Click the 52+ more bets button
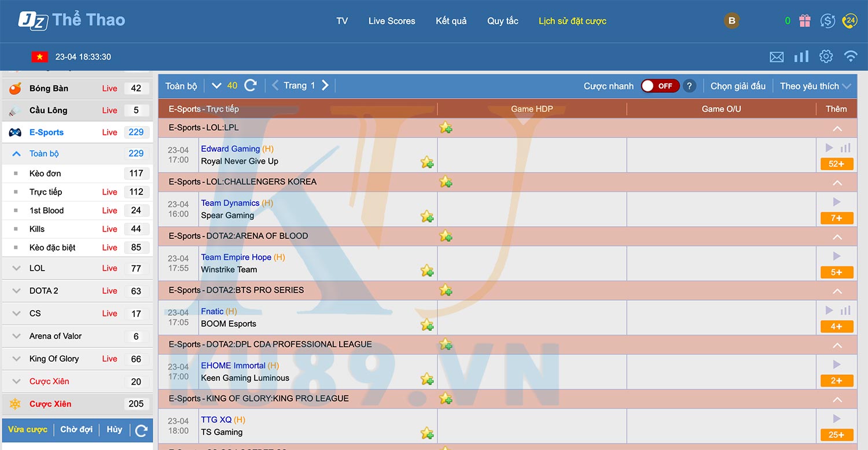 (837, 164)
